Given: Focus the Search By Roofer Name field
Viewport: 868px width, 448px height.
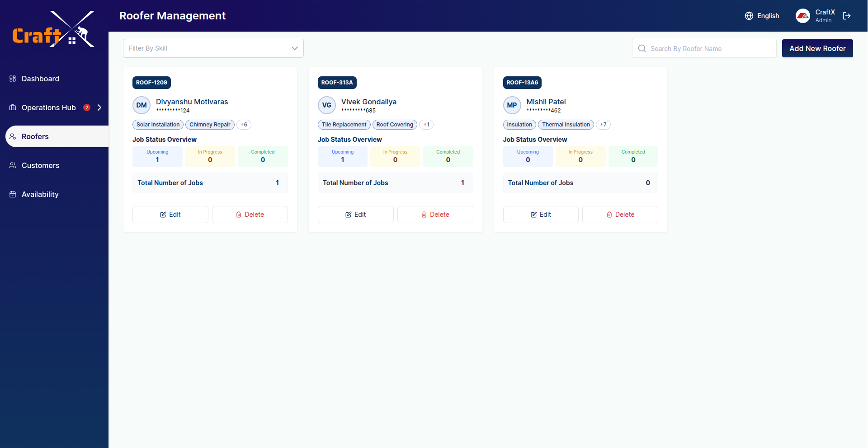Looking at the screenshot, I should click(710, 48).
